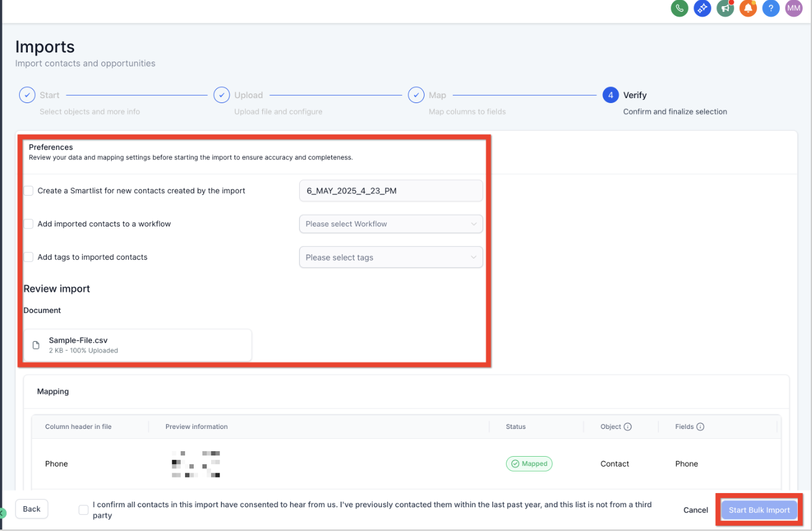Click the green sidebar collapse arrow
Image resolution: width=812 pixels, height=532 pixels.
click(x=2, y=513)
